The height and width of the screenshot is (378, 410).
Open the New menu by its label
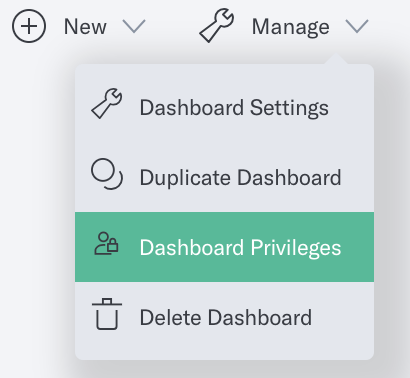[85, 27]
